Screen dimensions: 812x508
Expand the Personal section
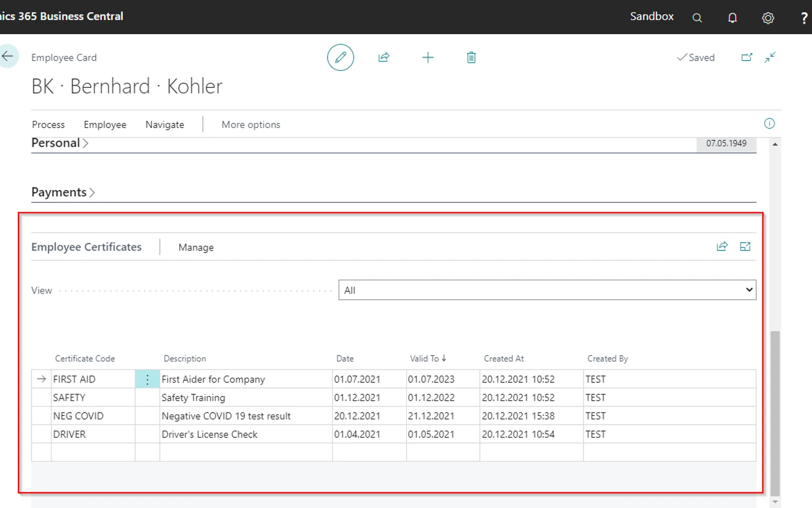click(60, 143)
